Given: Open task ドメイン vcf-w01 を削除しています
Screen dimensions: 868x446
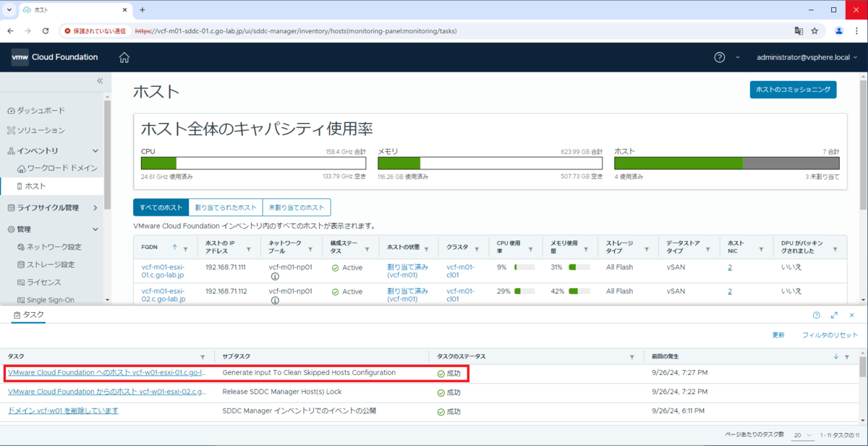Looking at the screenshot, I should pyautogui.click(x=63, y=411).
